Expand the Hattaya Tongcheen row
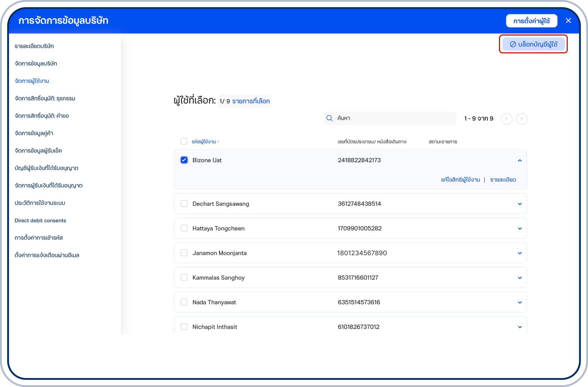The image size is (588, 387). pyautogui.click(x=520, y=229)
